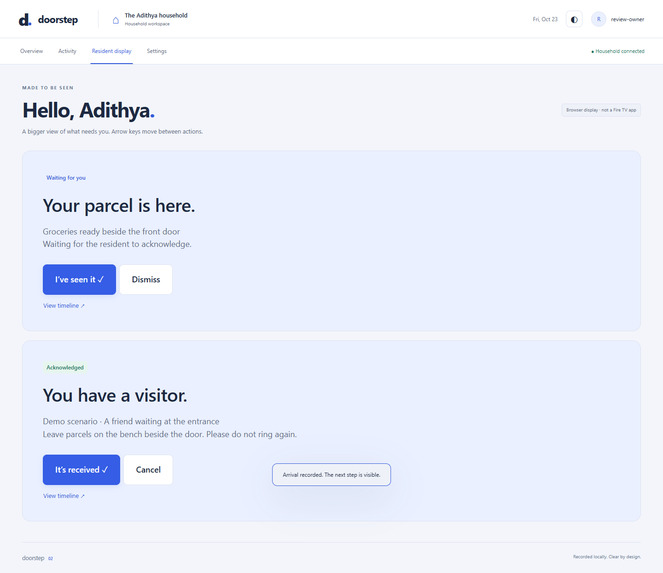
Task: Click The Adithya household workspace name
Action: coord(156,16)
